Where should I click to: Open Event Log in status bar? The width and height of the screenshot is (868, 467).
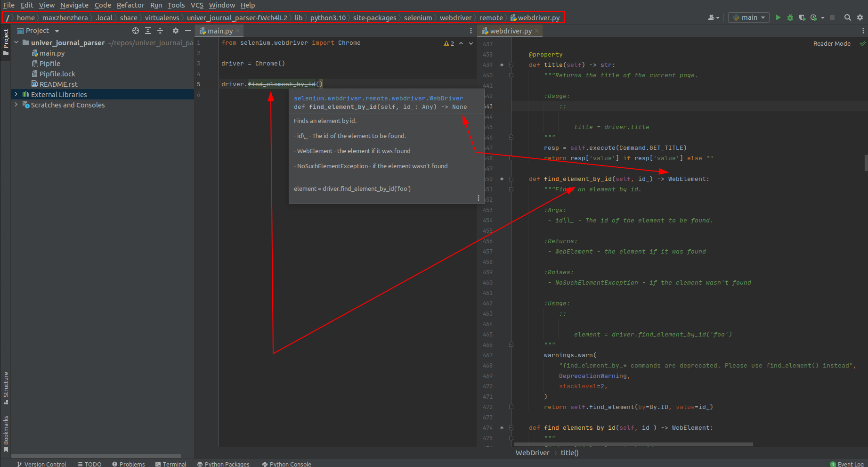pos(847,464)
